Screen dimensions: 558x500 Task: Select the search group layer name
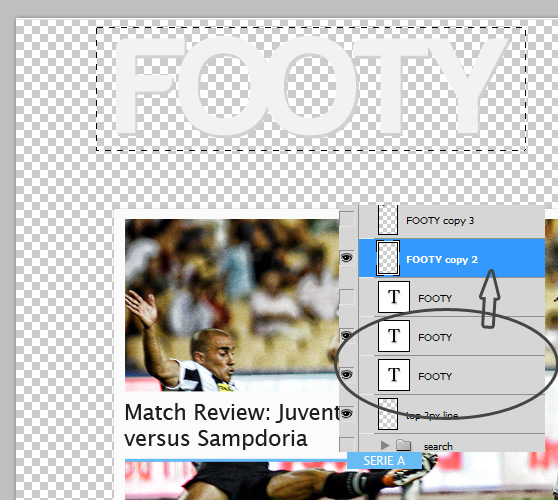(x=438, y=446)
